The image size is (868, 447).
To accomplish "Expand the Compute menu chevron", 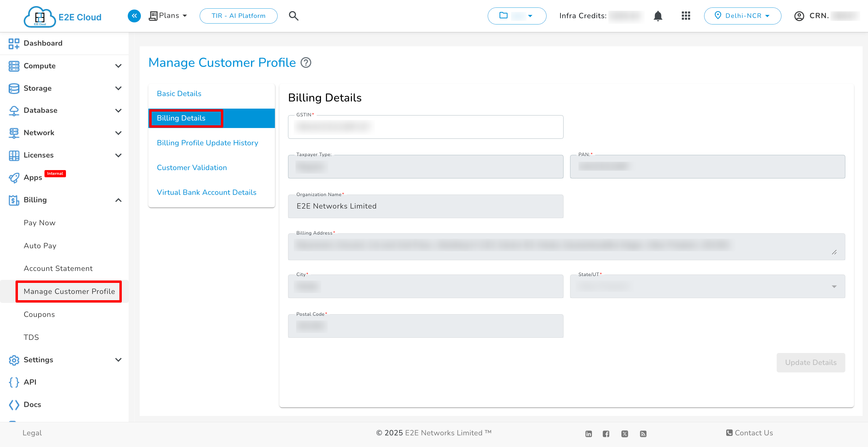I will [x=118, y=66].
